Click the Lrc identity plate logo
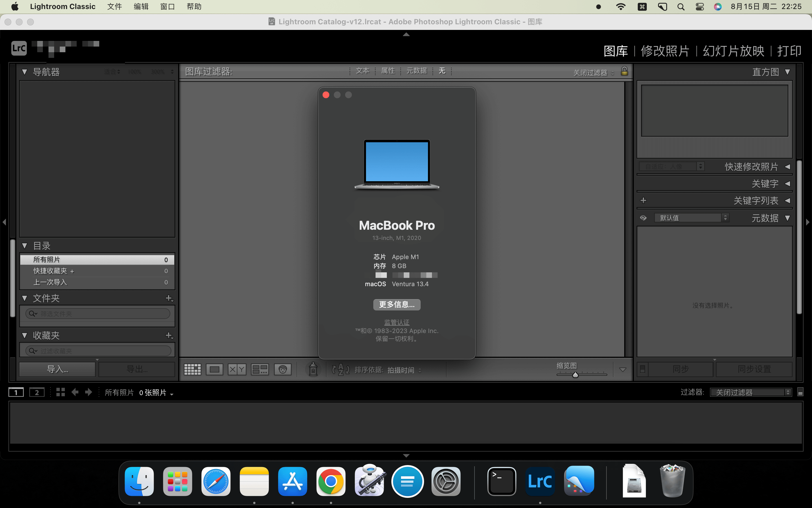The height and width of the screenshot is (508, 812). pyautogui.click(x=19, y=48)
